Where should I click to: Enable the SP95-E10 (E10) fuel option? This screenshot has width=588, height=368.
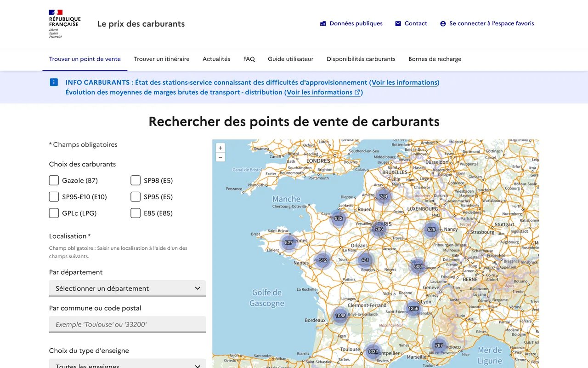54,197
